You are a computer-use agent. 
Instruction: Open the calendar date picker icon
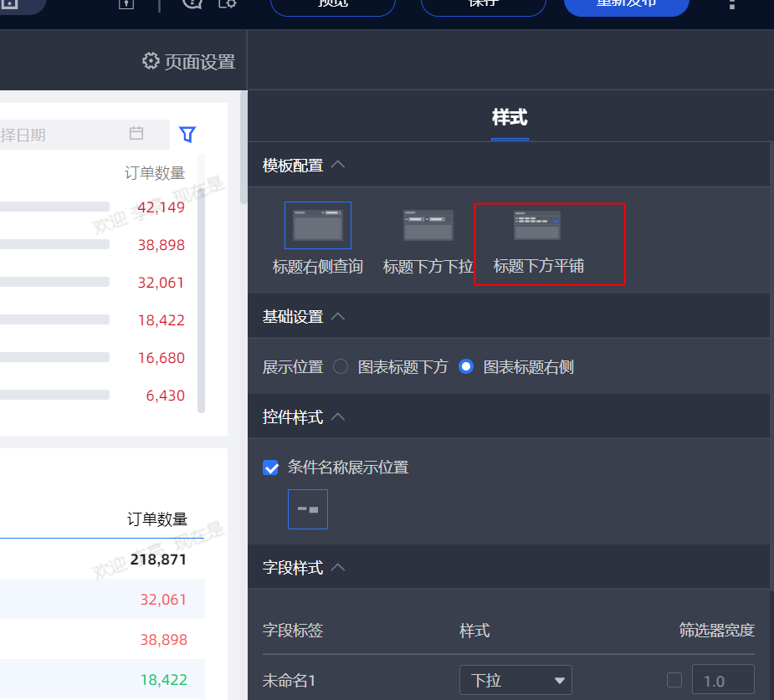[136, 133]
